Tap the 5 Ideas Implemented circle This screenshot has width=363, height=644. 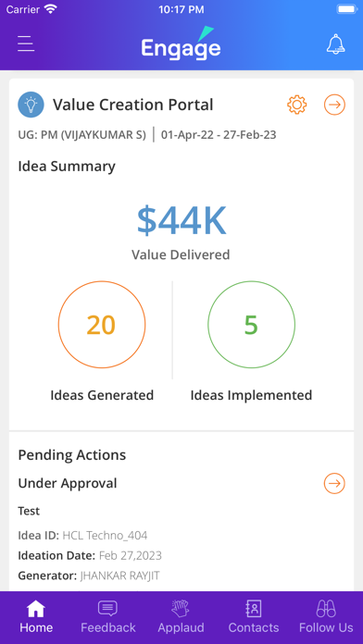251,325
